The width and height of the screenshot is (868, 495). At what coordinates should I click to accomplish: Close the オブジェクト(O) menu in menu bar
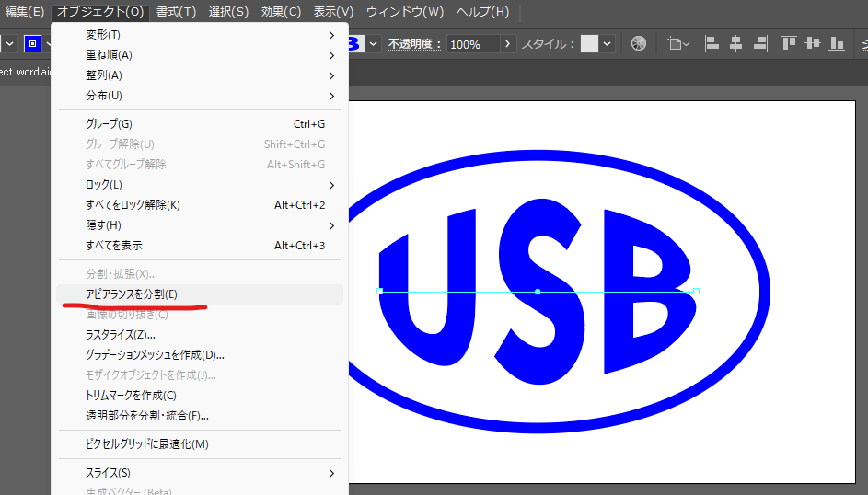pos(100,12)
